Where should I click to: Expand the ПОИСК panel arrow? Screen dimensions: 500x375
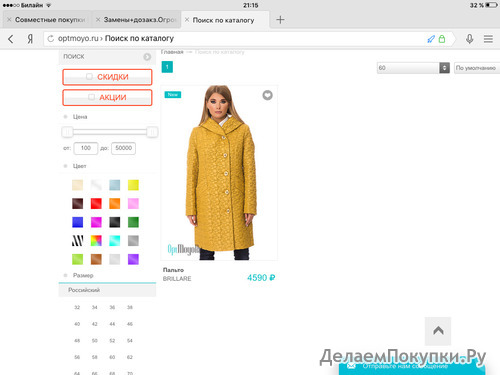point(147,57)
